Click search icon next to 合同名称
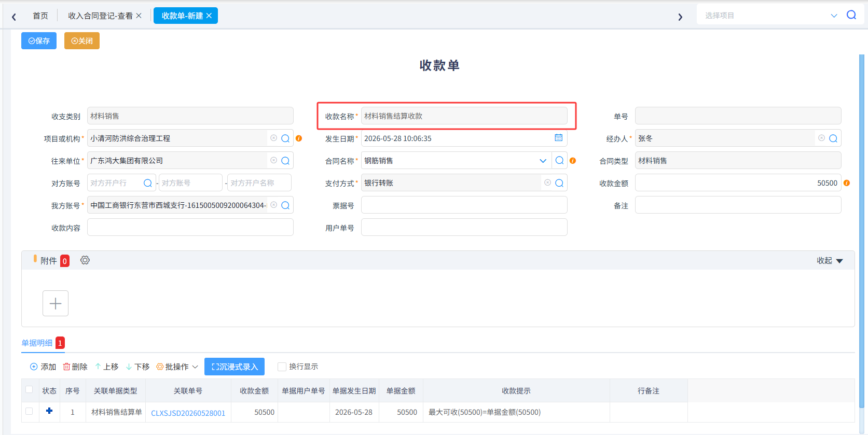Viewport: 868px width, 435px height. [x=559, y=161]
